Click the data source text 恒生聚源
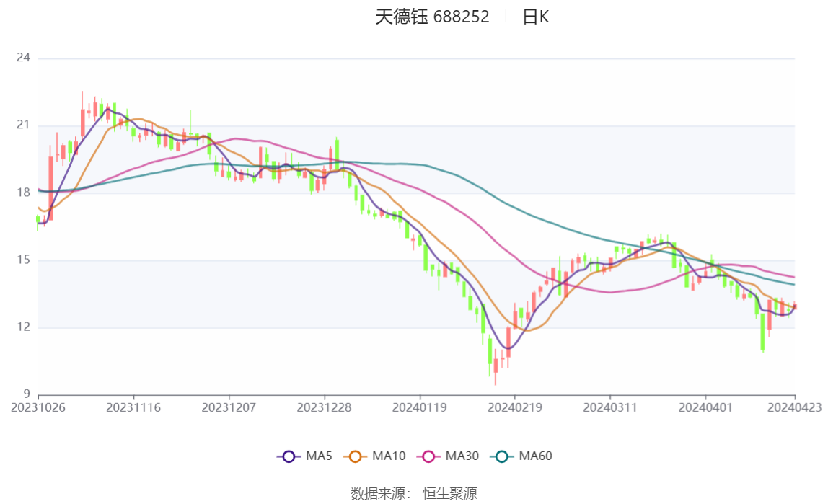The height and width of the screenshot is (504, 828). tap(449, 493)
